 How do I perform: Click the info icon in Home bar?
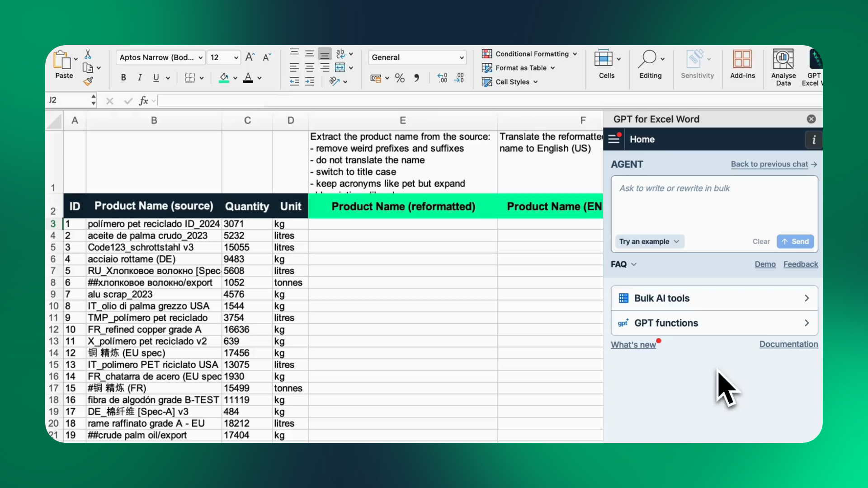814,140
